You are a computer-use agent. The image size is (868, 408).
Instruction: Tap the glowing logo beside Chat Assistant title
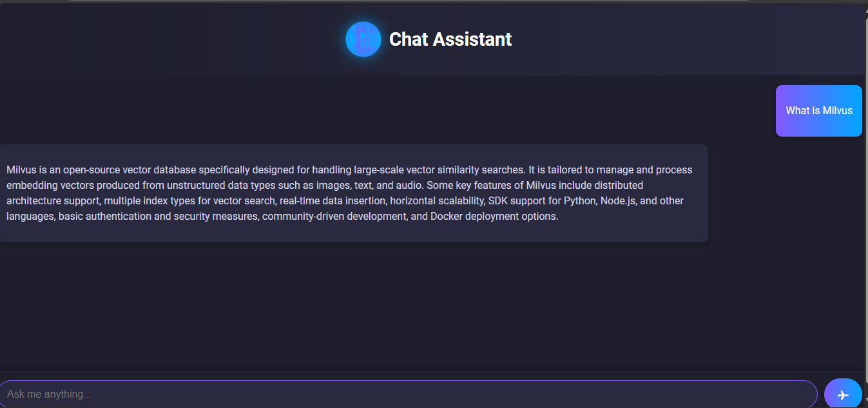(x=363, y=39)
